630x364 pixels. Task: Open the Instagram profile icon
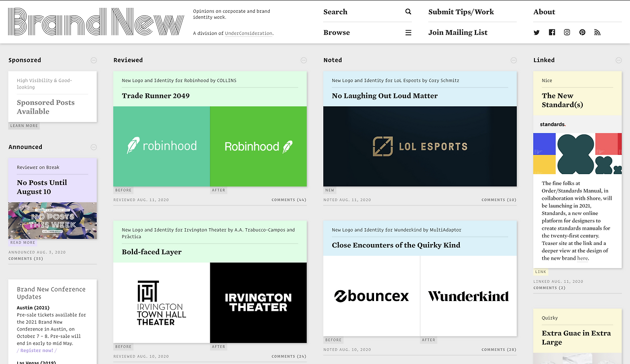567,32
